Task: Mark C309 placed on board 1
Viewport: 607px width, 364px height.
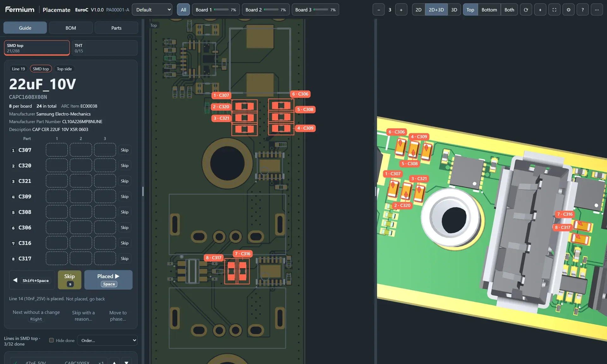Action: click(x=57, y=196)
